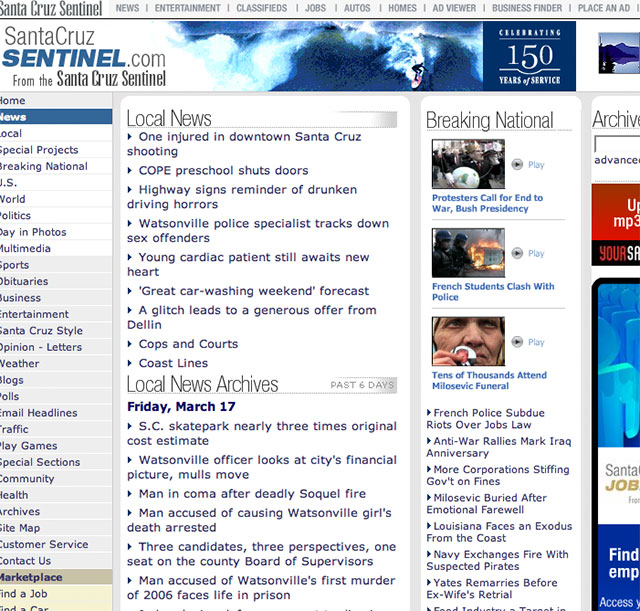Click the SantaCruzSentinel.com logo
This screenshot has height=611, width=640.
[84, 57]
